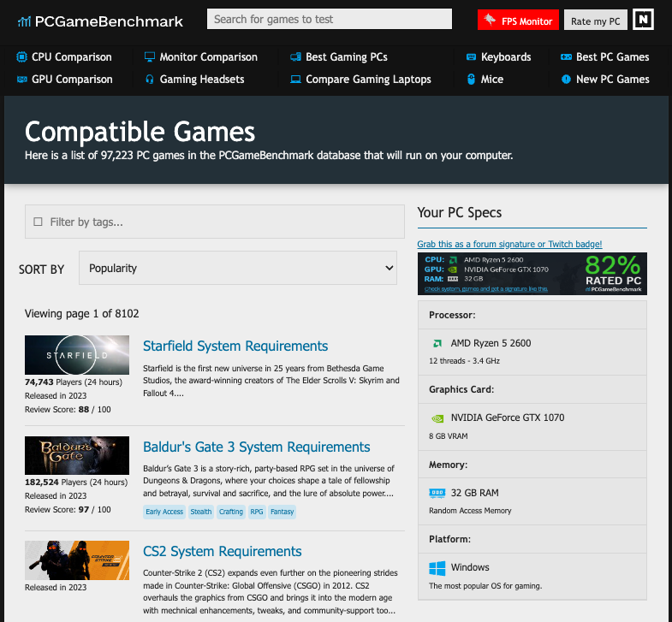Select the Fantasy tag
Viewport: 672px width, 622px height.
click(282, 512)
